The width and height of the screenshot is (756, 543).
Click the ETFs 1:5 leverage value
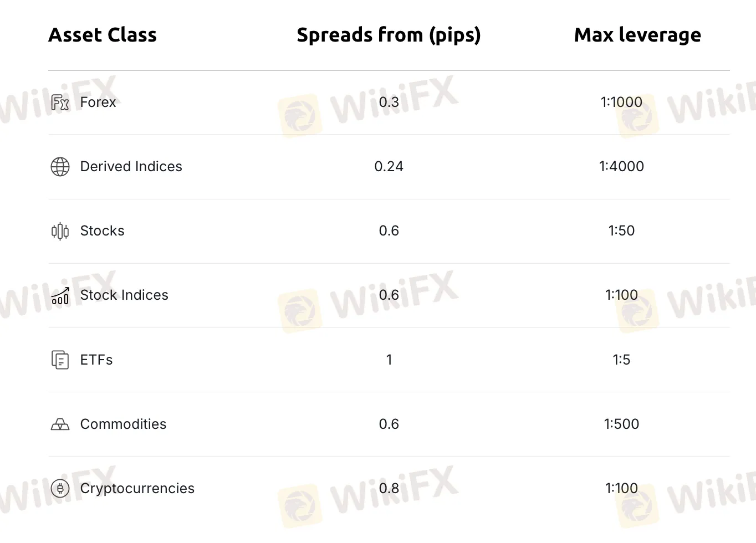click(621, 360)
